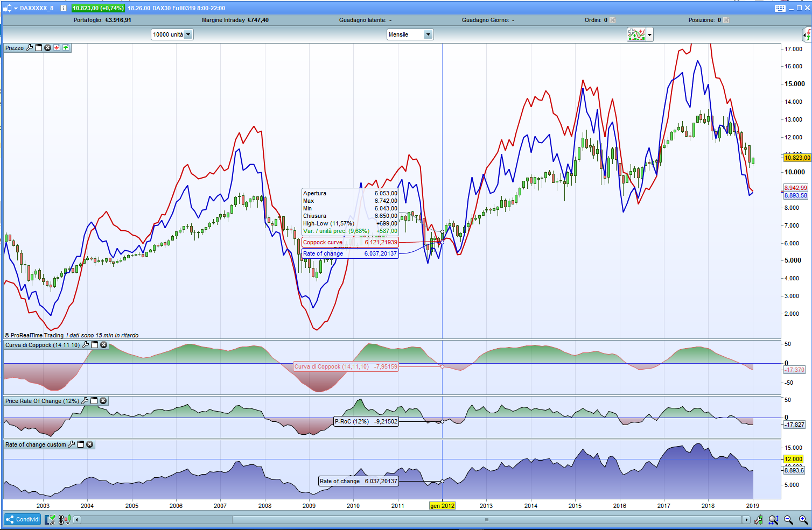
Task: Close the Curva di Coppock panel
Action: click(104, 345)
